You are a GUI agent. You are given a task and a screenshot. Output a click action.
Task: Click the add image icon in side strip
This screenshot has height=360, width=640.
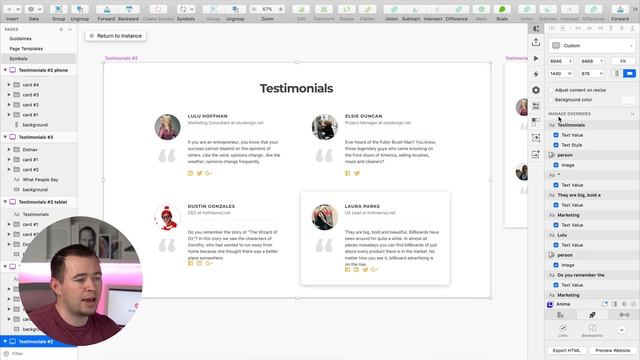(536, 154)
